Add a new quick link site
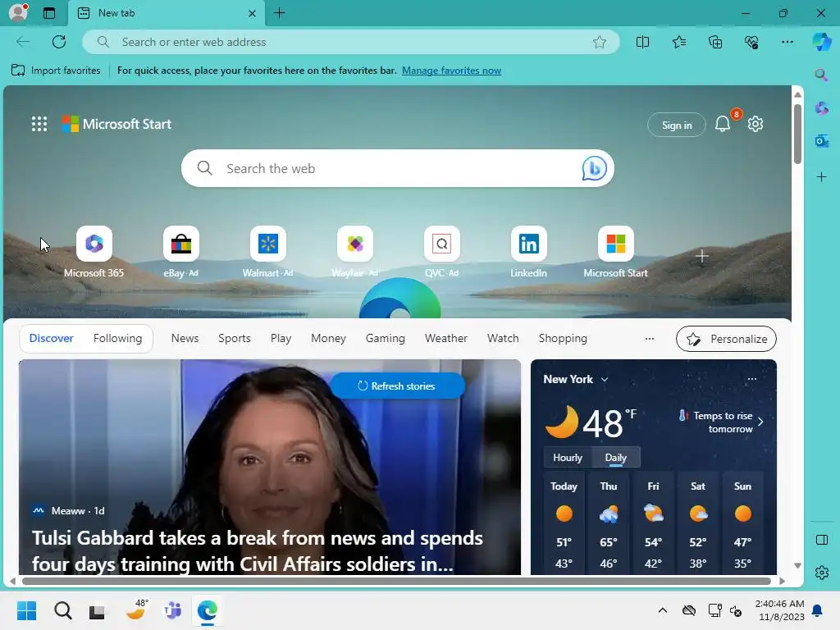 click(702, 256)
